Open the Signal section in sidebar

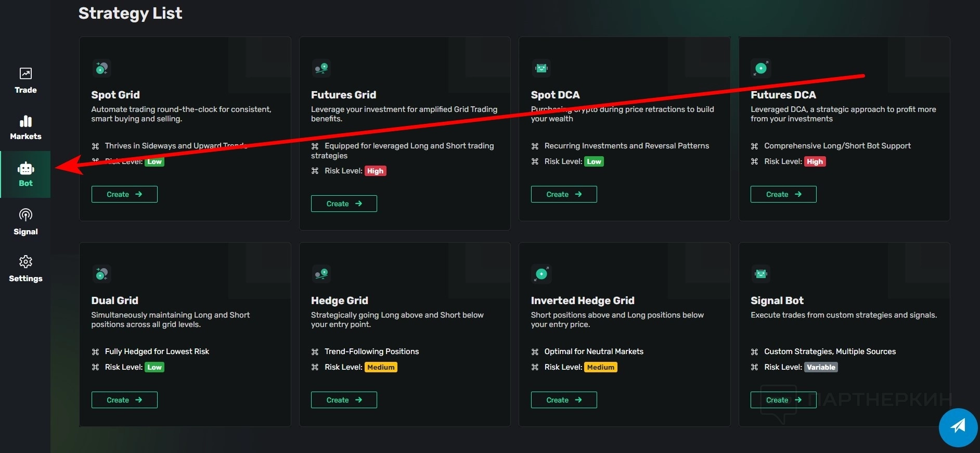point(25,222)
